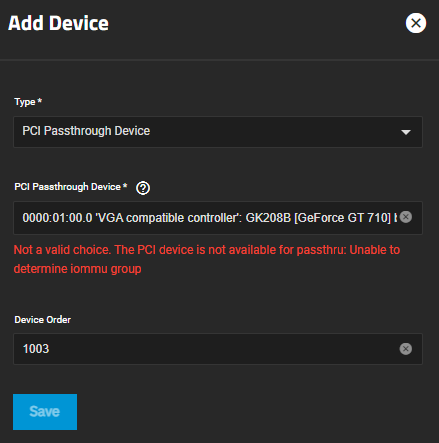The width and height of the screenshot is (439, 443).
Task: Close the Add Device panel
Action: click(x=416, y=23)
